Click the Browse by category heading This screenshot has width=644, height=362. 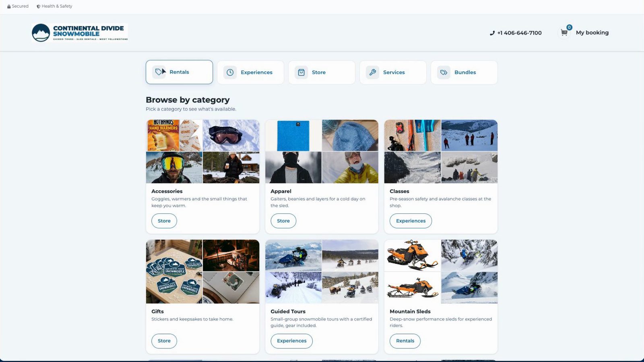coord(188,100)
